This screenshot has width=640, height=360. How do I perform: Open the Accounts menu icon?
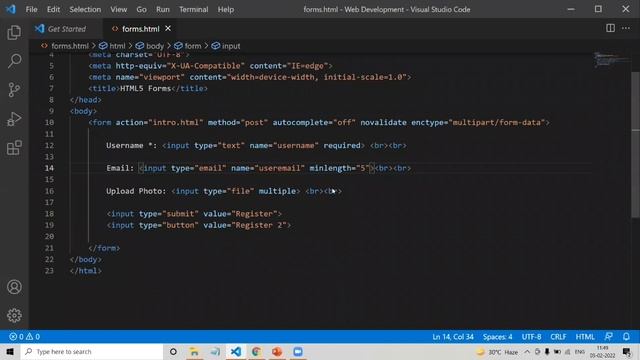pos(14,287)
